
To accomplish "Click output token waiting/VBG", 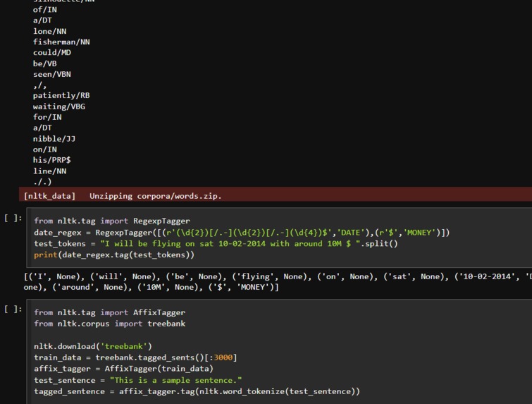I will [59, 106].
